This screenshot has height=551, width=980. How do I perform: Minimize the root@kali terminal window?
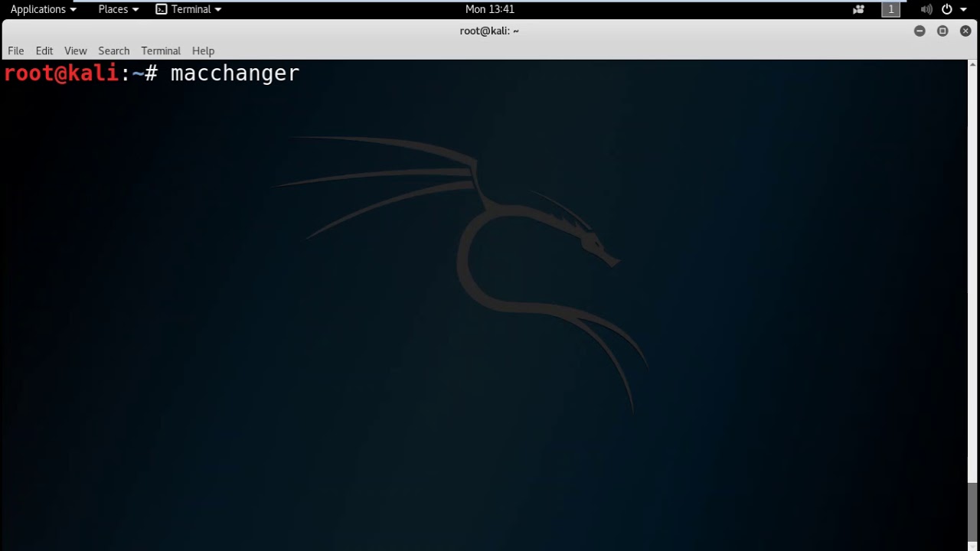[x=920, y=31]
